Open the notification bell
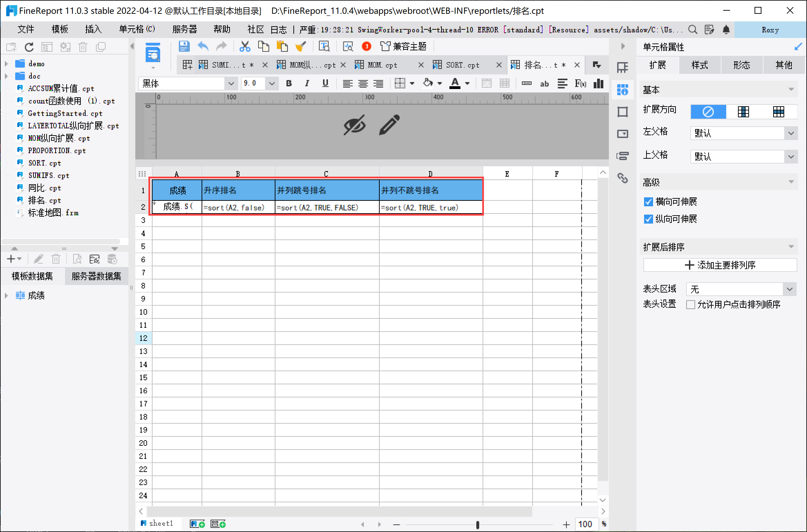The image size is (807, 532). (726, 30)
